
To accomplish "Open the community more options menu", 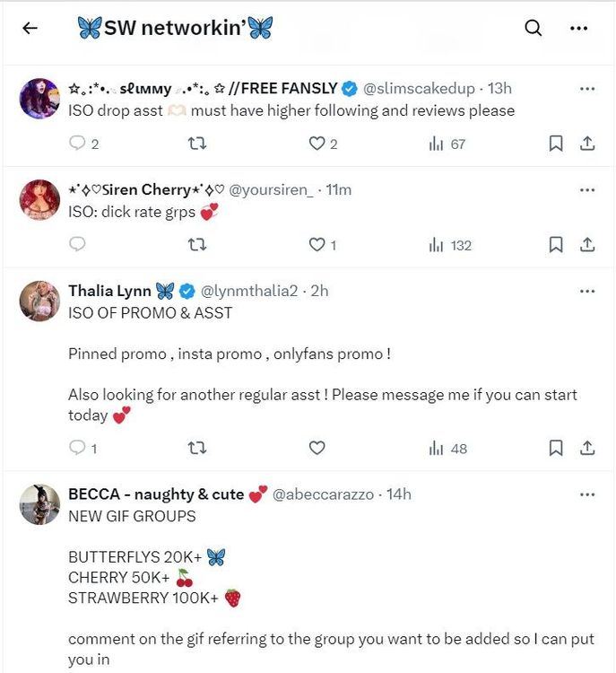I will (x=579, y=28).
